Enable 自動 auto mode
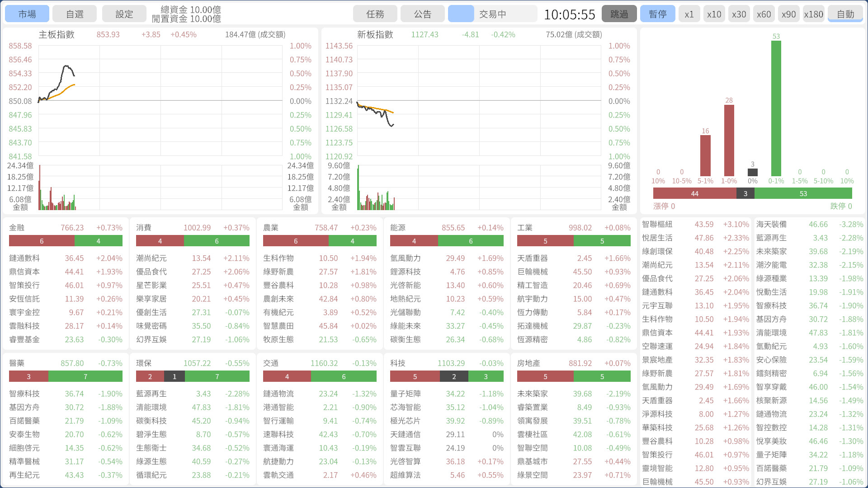 pos(845,14)
